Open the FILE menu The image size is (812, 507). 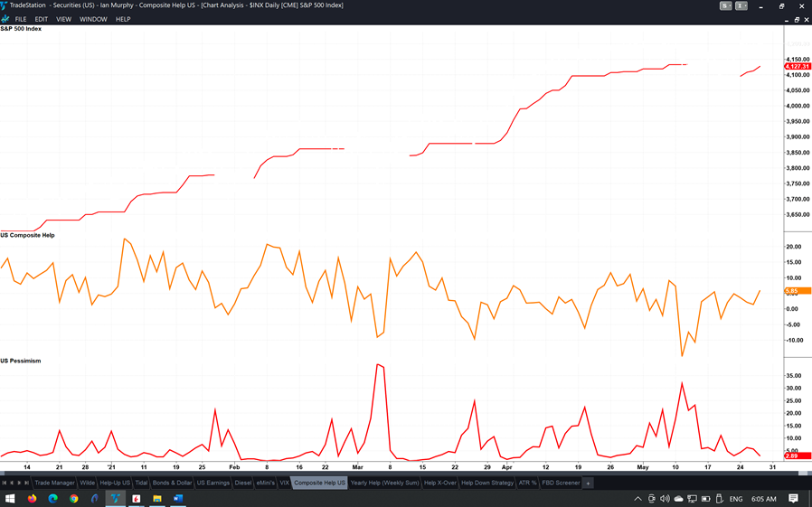tap(21, 19)
